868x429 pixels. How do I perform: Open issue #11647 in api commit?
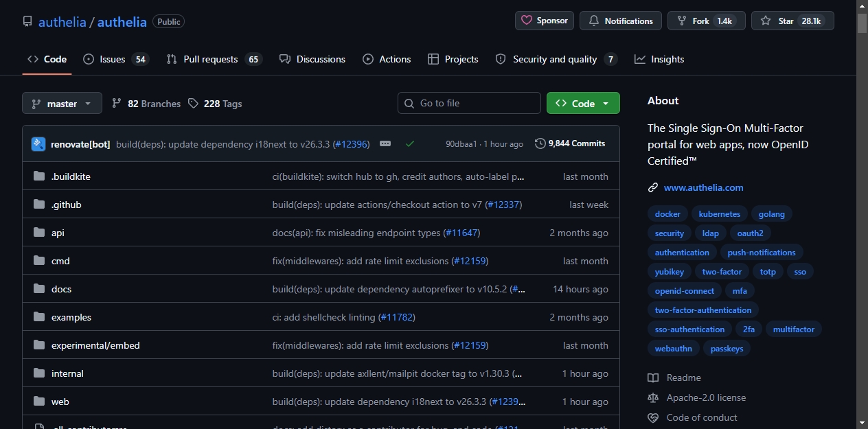click(x=461, y=233)
